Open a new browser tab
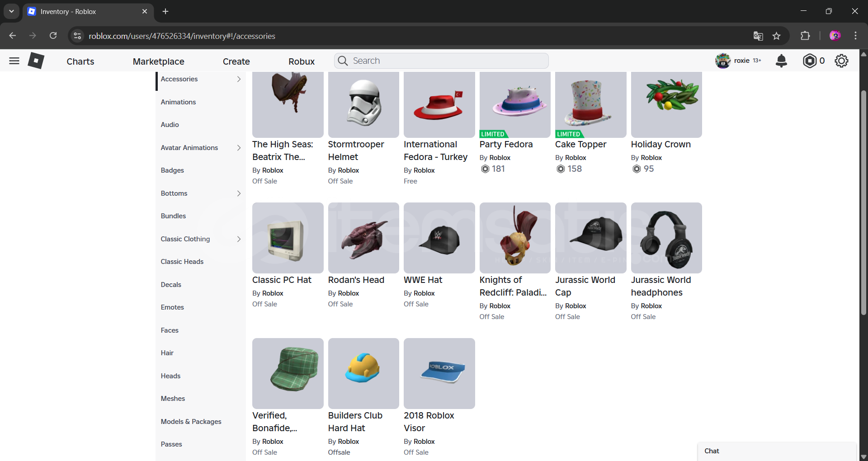The height and width of the screenshot is (461, 868). click(165, 11)
